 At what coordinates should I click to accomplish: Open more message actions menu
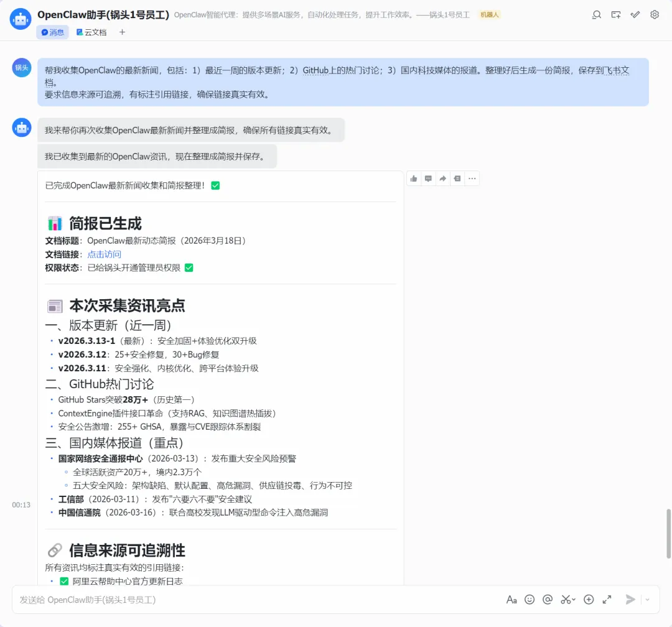472,179
